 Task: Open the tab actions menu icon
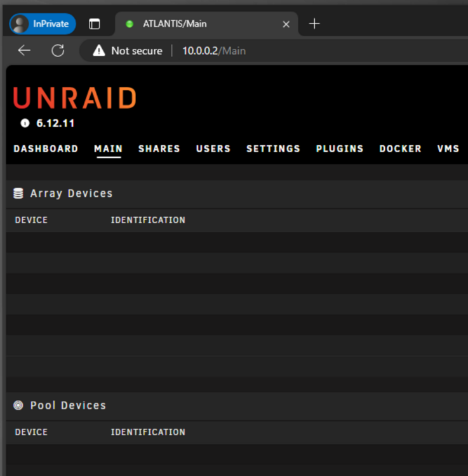pos(95,24)
